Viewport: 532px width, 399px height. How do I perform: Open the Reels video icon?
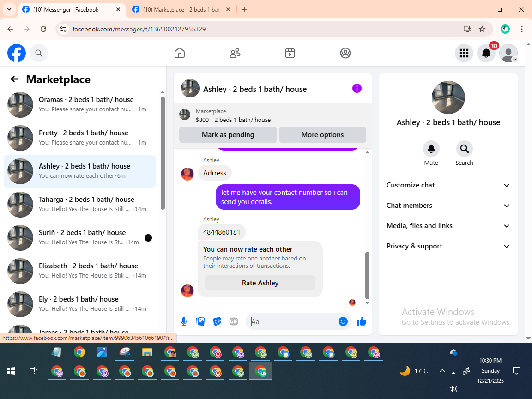click(x=290, y=53)
